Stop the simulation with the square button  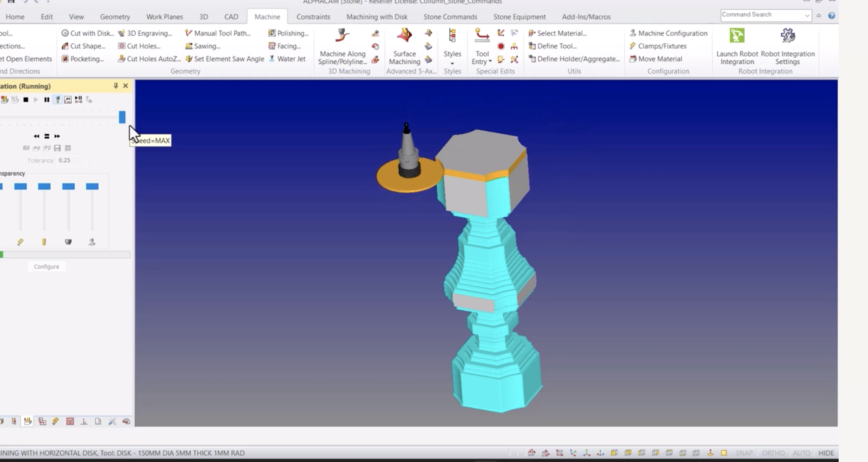[x=26, y=100]
